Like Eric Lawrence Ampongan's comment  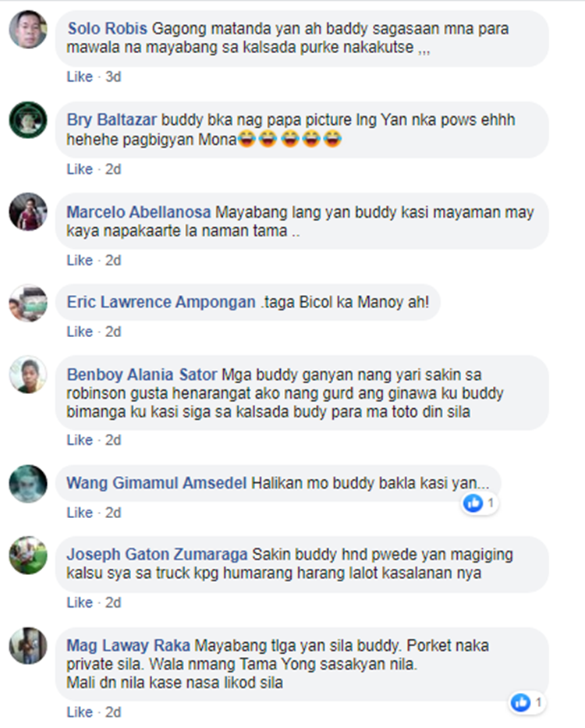80,332
